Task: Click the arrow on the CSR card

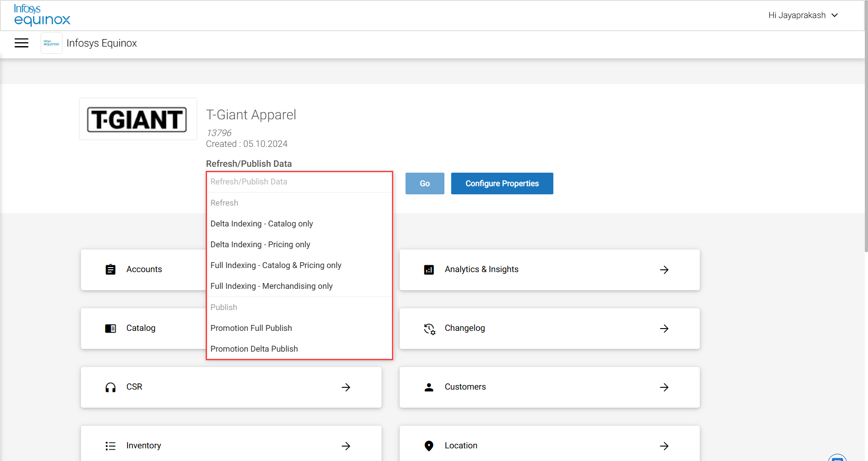Action: click(x=346, y=387)
